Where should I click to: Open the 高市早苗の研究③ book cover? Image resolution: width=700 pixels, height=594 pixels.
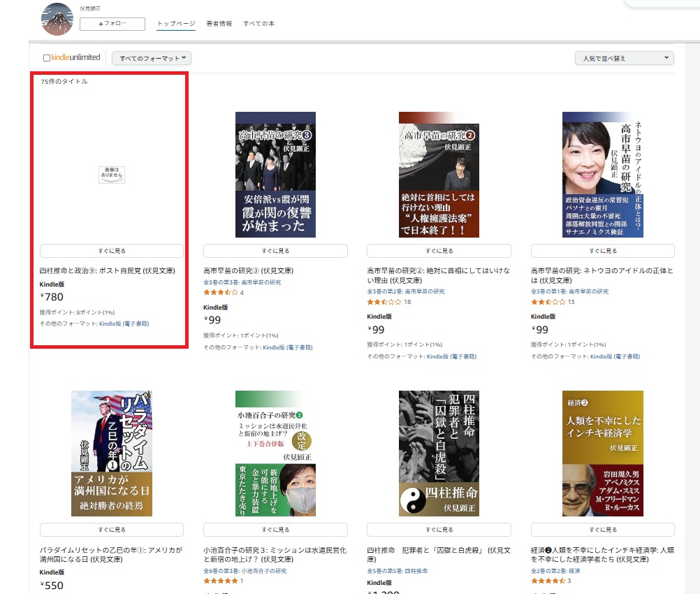pyautogui.click(x=275, y=175)
